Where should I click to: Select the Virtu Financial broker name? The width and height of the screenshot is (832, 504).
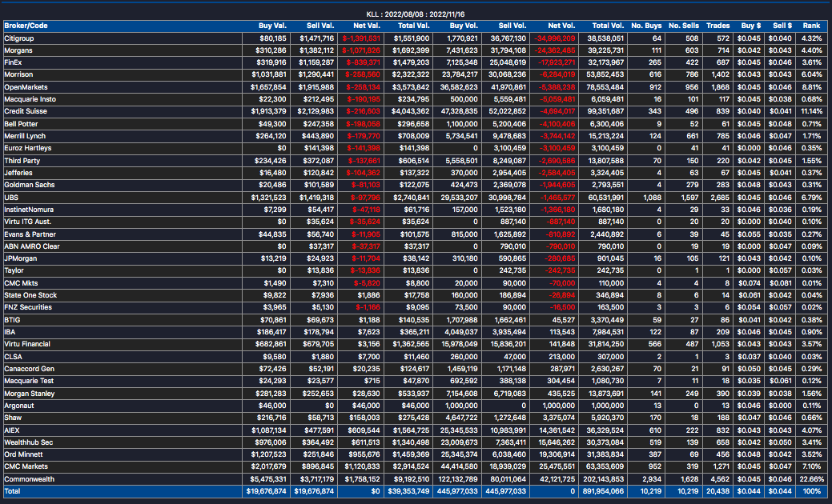point(27,345)
